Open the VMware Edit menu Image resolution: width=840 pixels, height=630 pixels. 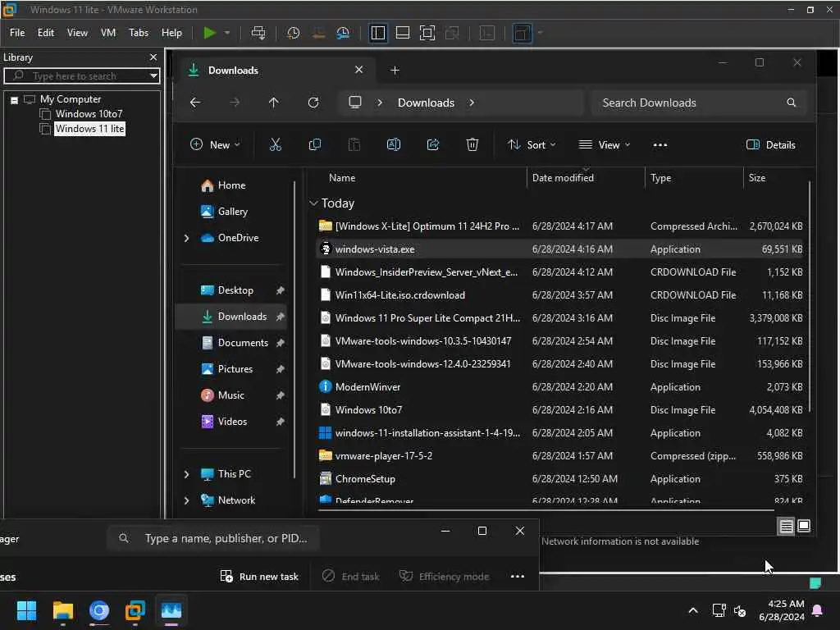tap(46, 33)
